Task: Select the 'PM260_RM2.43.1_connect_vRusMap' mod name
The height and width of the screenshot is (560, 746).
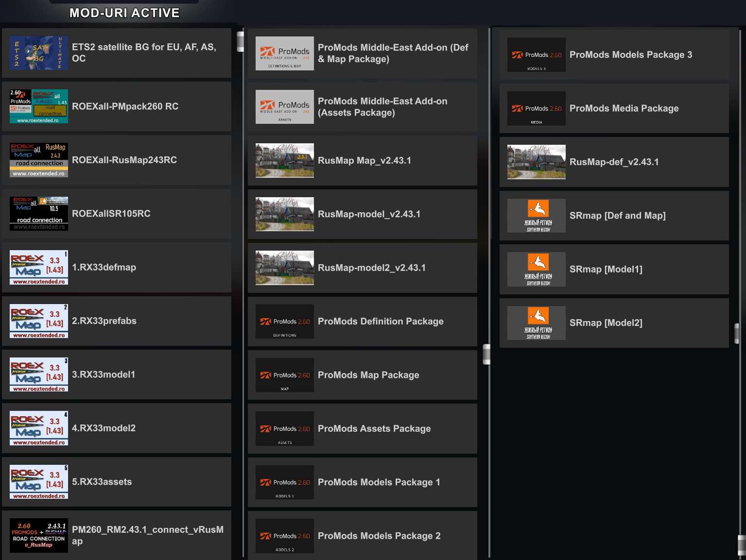Action: [x=148, y=535]
